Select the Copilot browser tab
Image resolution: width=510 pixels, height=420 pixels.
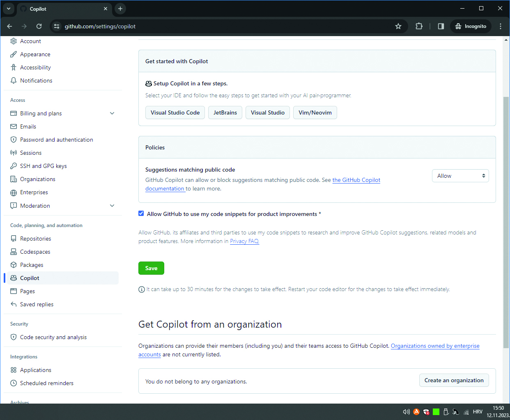(x=64, y=9)
